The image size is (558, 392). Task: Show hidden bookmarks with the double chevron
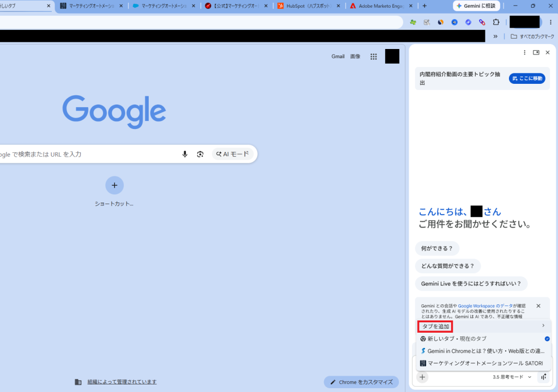click(495, 36)
